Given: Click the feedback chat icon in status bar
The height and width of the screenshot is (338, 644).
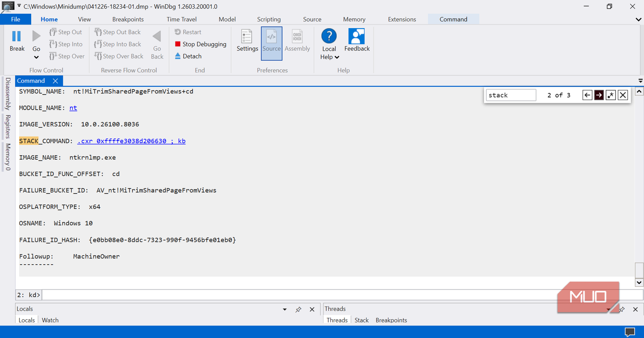Looking at the screenshot, I should pos(630,332).
